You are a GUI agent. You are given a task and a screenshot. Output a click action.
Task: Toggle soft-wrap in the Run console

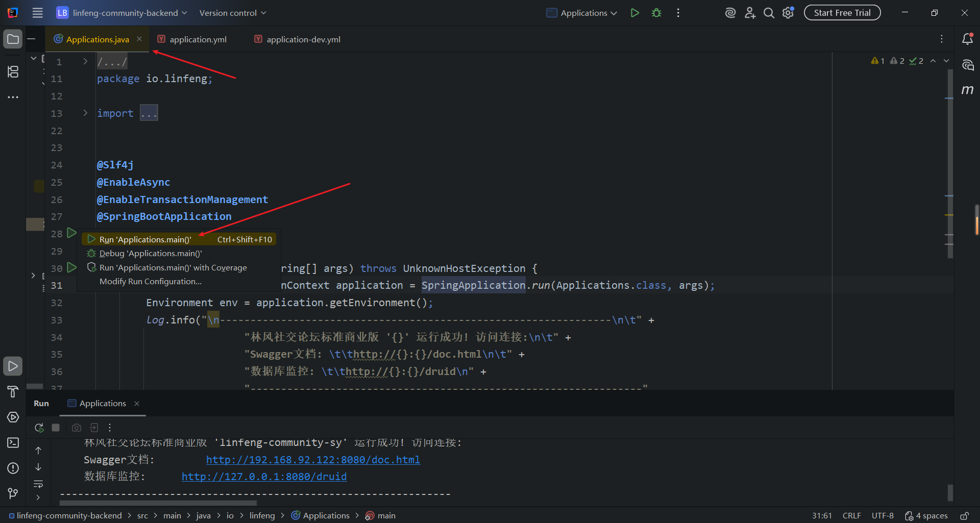click(x=38, y=484)
